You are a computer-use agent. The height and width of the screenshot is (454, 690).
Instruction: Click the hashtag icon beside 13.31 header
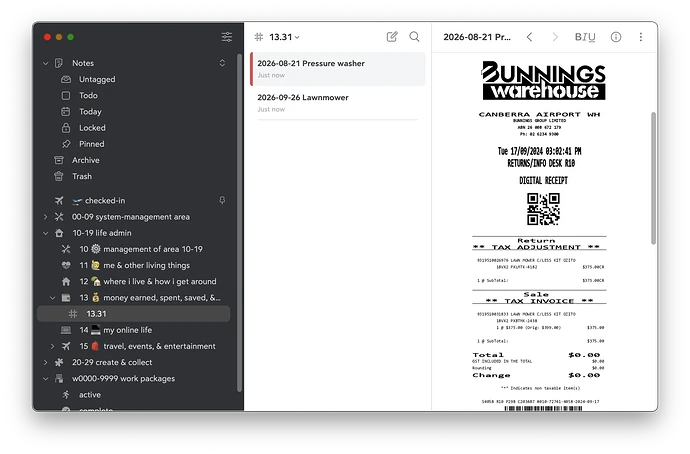(x=259, y=37)
